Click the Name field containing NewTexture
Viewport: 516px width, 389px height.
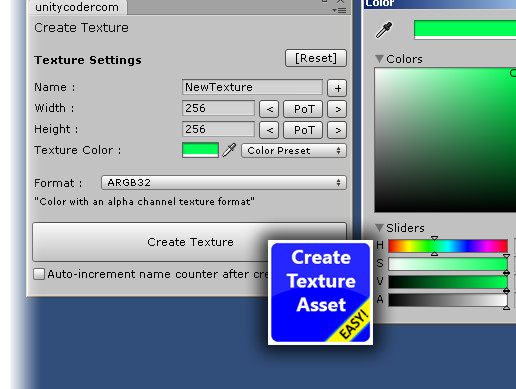point(252,87)
